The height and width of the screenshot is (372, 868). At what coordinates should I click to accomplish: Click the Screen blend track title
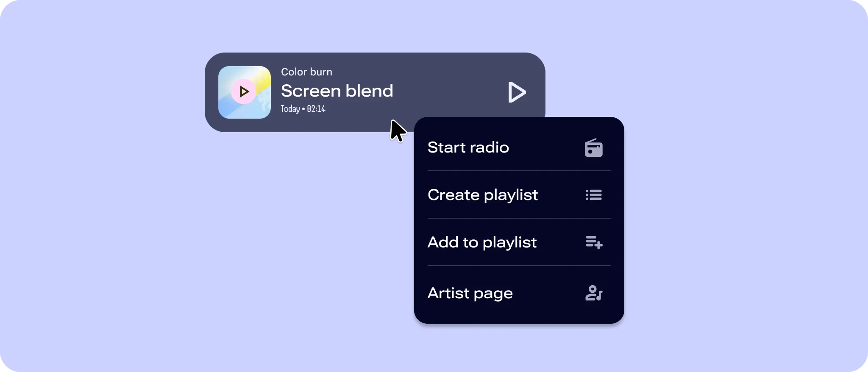coord(337,91)
